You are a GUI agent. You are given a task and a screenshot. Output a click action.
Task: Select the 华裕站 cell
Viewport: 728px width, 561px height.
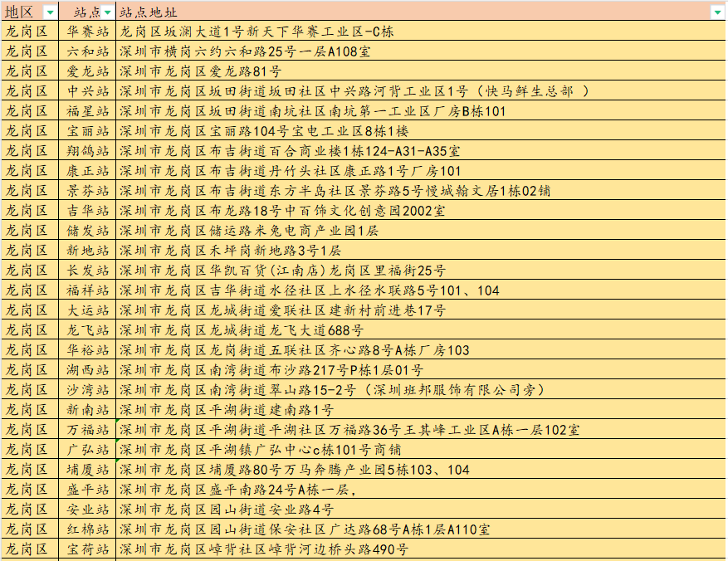tap(87, 350)
